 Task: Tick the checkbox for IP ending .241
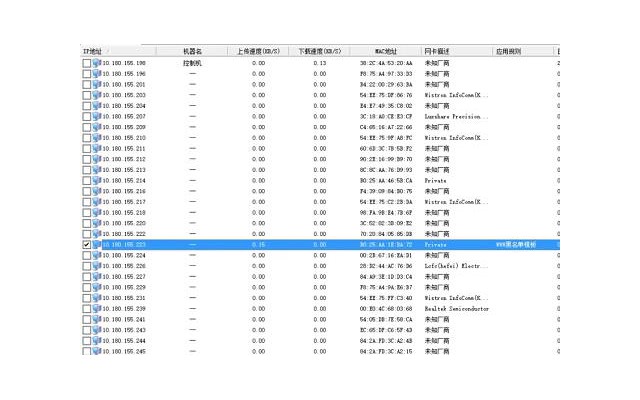[x=87, y=320]
